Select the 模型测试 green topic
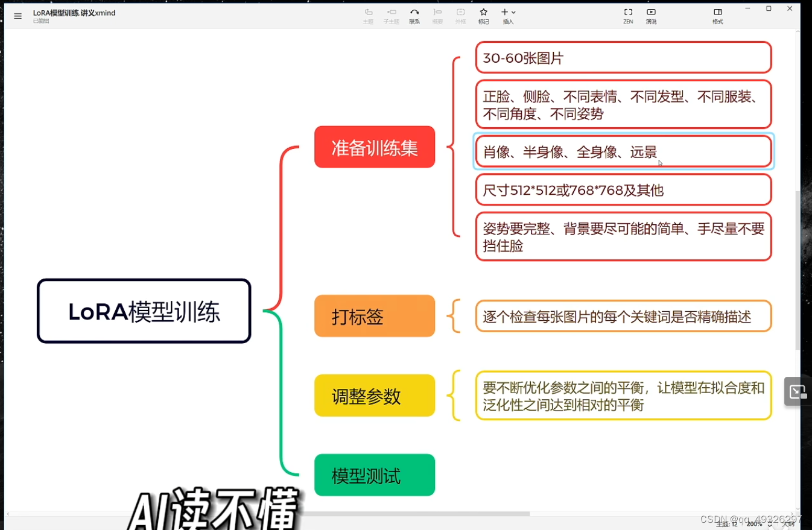This screenshot has height=530, width=812. (x=375, y=475)
